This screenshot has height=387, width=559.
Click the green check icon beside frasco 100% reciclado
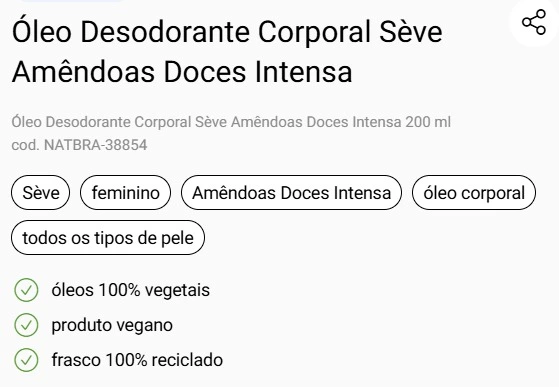coord(26,360)
